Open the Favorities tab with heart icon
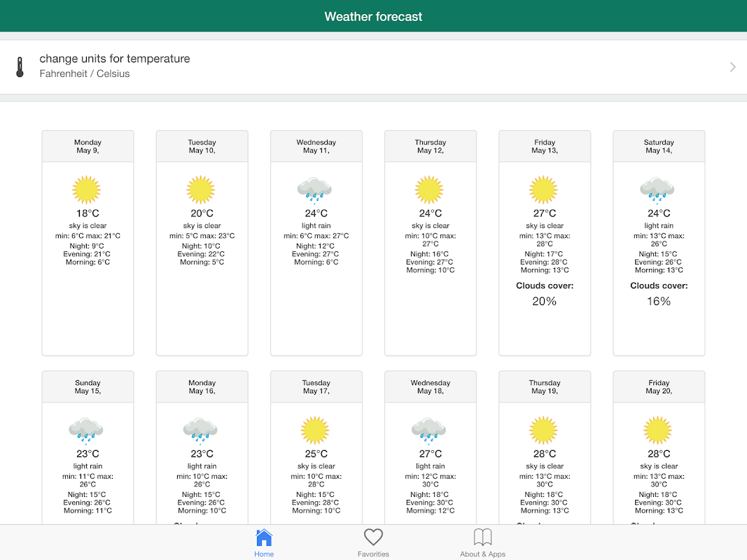The height and width of the screenshot is (560, 747). pyautogui.click(x=374, y=543)
